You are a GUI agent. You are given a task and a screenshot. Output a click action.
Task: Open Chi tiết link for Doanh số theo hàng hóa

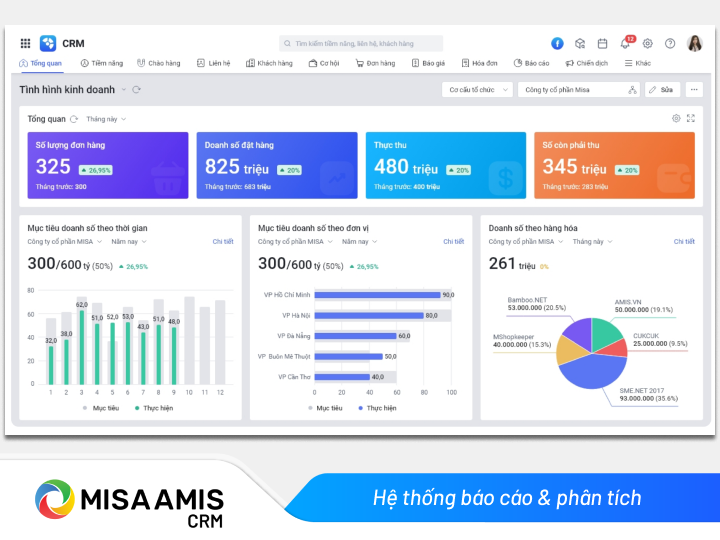[x=684, y=241]
